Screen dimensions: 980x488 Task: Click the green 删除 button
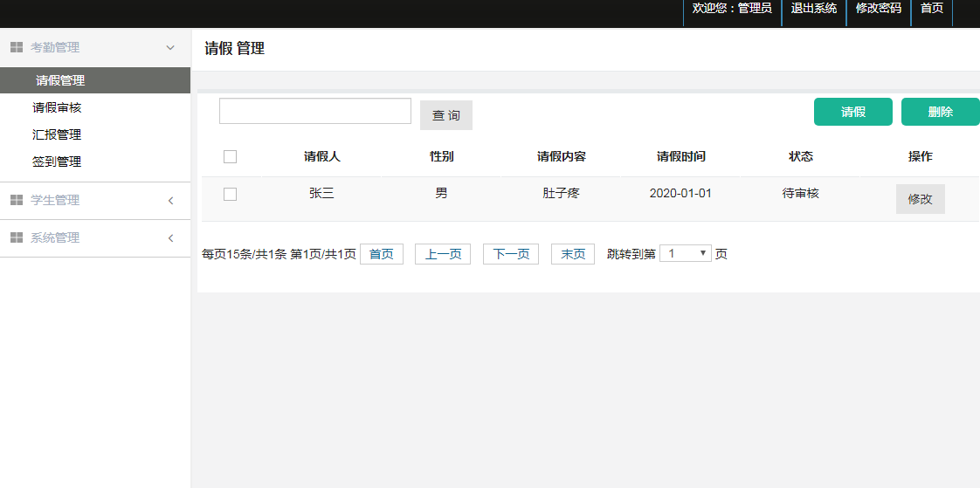point(940,112)
